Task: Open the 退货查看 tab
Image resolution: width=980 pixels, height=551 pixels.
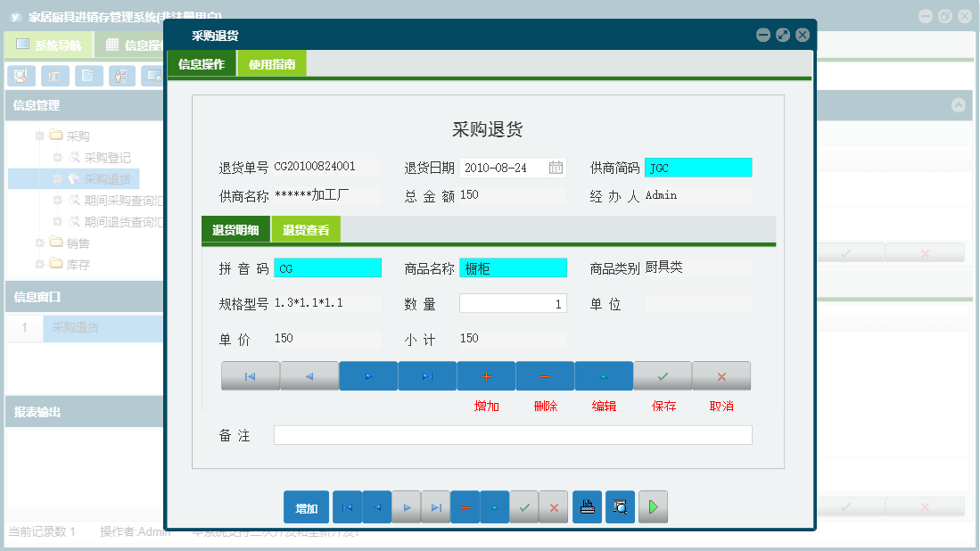Action: [x=307, y=229]
